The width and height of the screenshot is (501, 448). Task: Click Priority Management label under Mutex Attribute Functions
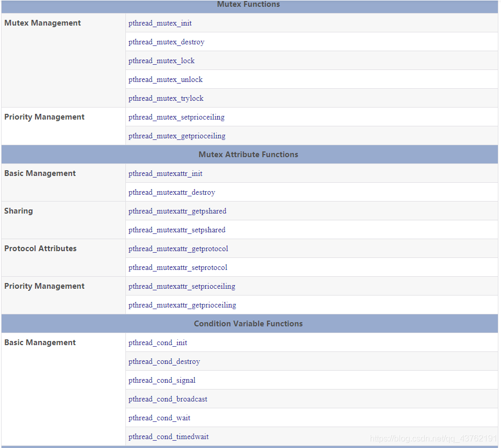[x=44, y=286]
